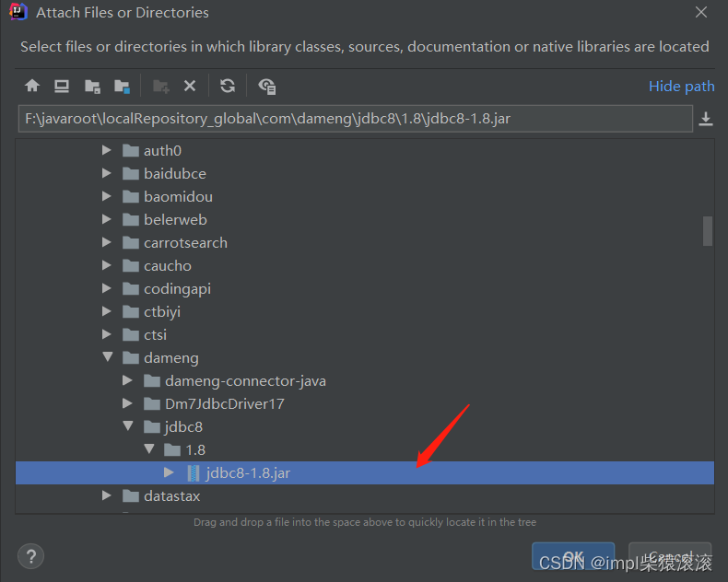Click the Delete (X) toolbar icon
This screenshot has height=582, width=728.
[190, 86]
